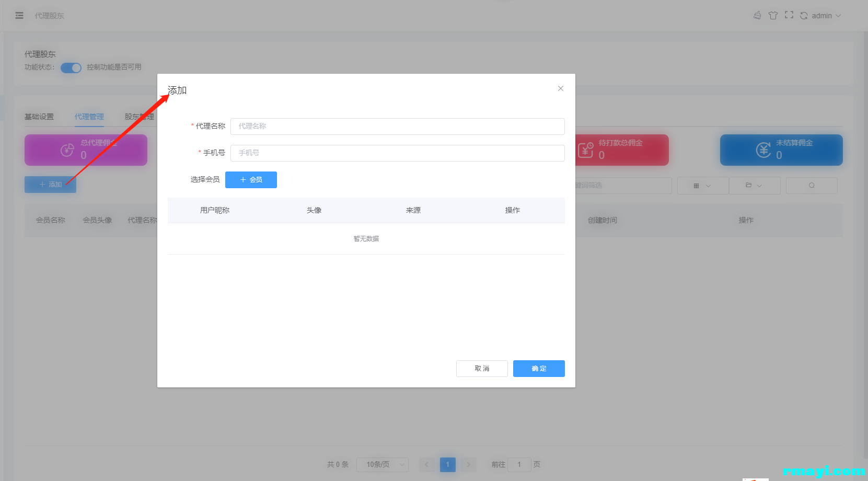Go to previous page arrow

click(x=426, y=464)
